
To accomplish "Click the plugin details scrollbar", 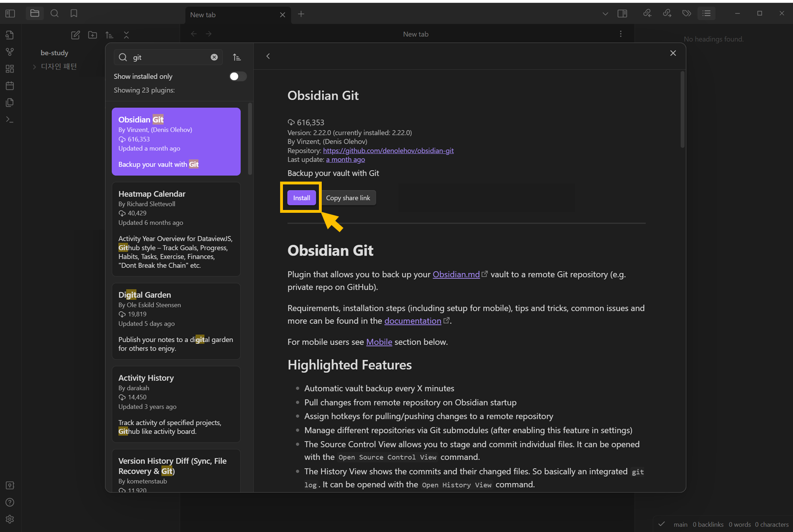I will [682, 110].
